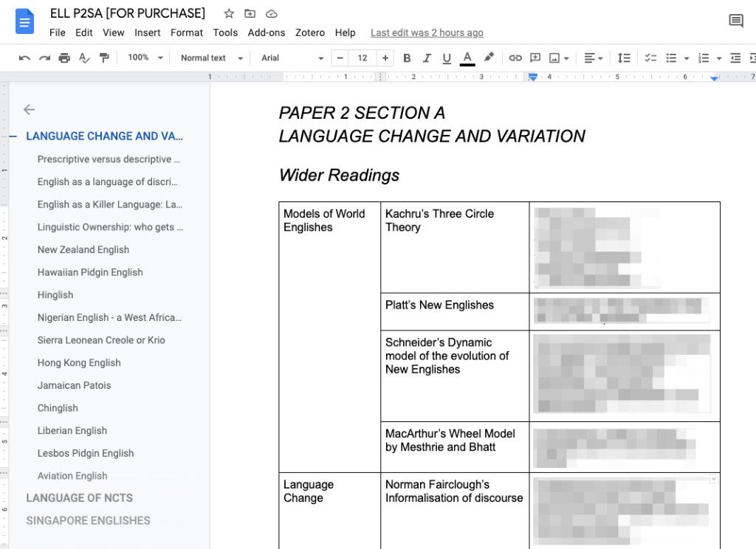Image resolution: width=756 pixels, height=549 pixels.
Task: Click the Last edit was 2 hours ago link
Action: (427, 32)
